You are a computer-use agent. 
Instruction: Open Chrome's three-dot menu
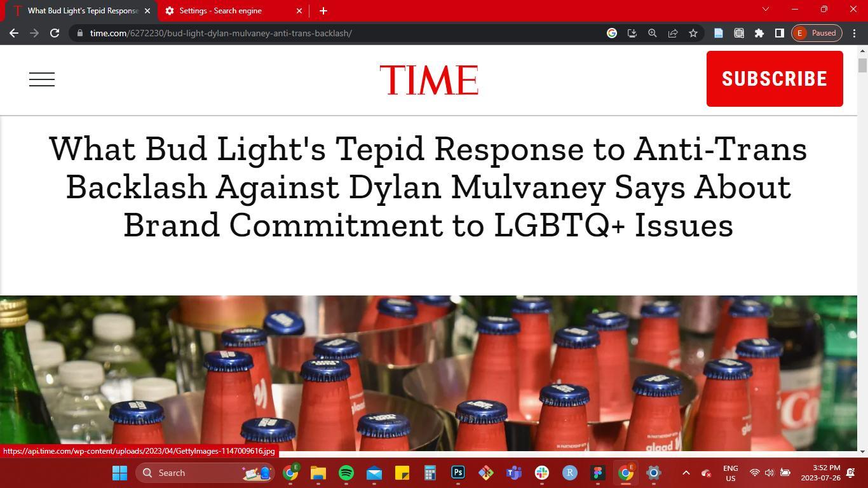click(x=855, y=33)
